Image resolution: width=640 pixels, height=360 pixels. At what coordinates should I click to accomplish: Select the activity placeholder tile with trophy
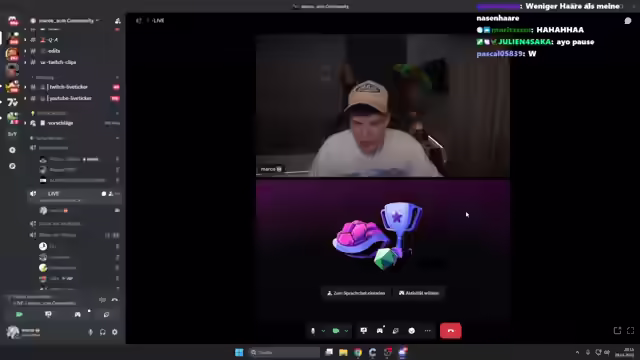(383, 250)
